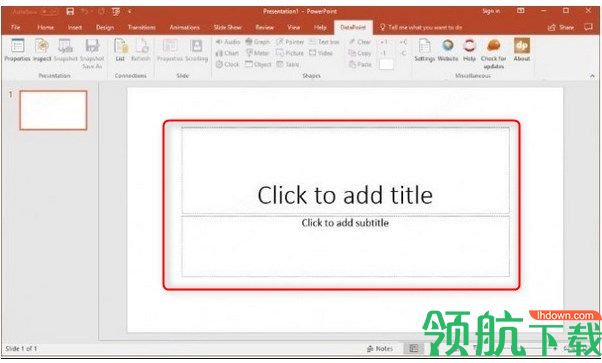Insert a Picture shape

(x=290, y=53)
